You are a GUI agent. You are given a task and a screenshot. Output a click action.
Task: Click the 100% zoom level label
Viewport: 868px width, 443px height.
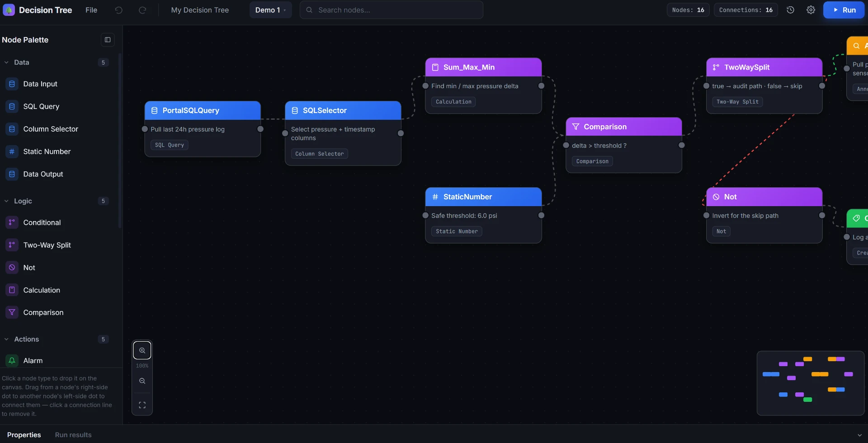pos(142,366)
